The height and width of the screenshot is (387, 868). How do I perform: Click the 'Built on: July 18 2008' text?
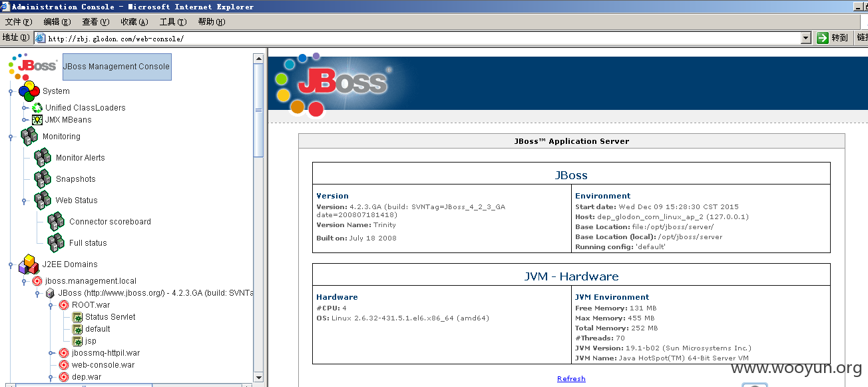click(x=356, y=238)
